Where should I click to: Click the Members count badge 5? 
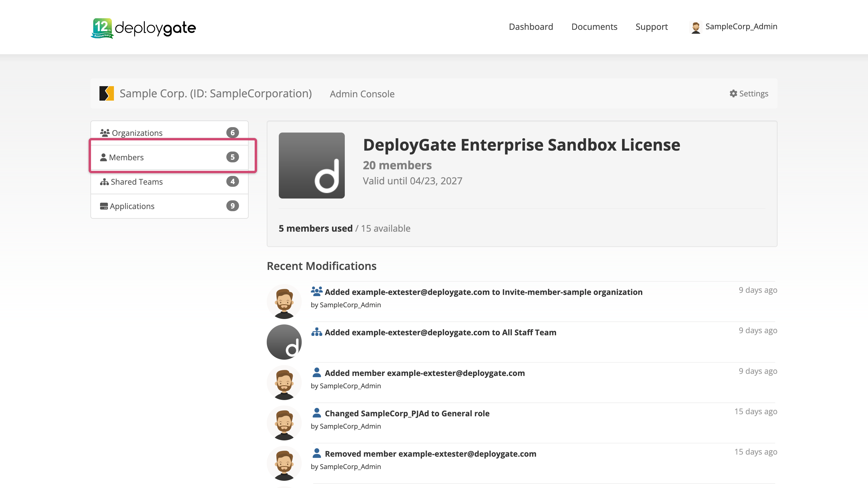pos(232,157)
